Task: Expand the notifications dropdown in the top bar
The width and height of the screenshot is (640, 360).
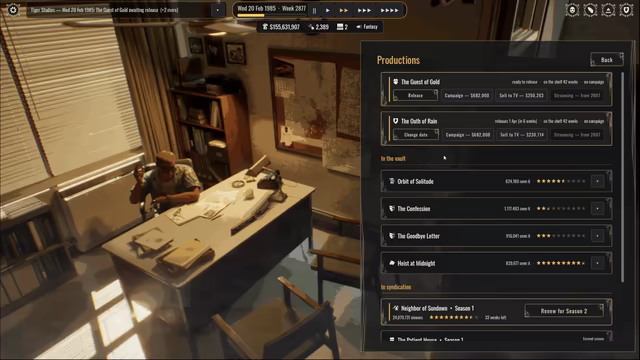Action: (218, 10)
